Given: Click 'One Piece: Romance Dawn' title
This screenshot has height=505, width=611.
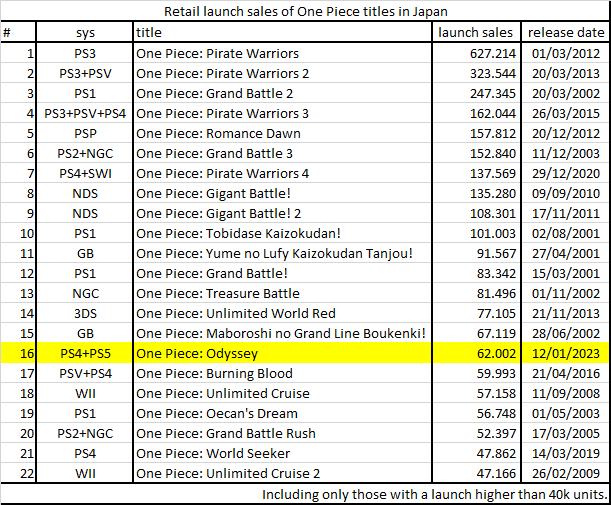Looking at the screenshot, I should coord(218,134).
